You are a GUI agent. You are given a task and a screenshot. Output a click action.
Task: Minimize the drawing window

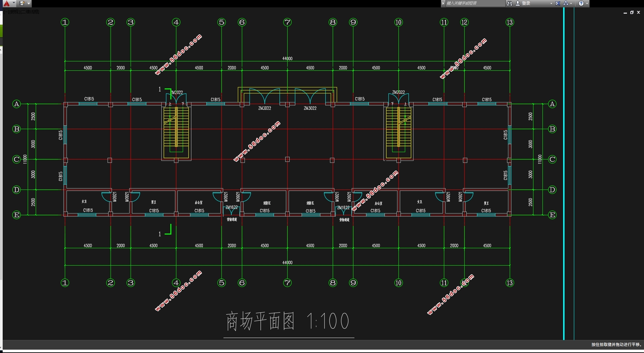pos(625,13)
